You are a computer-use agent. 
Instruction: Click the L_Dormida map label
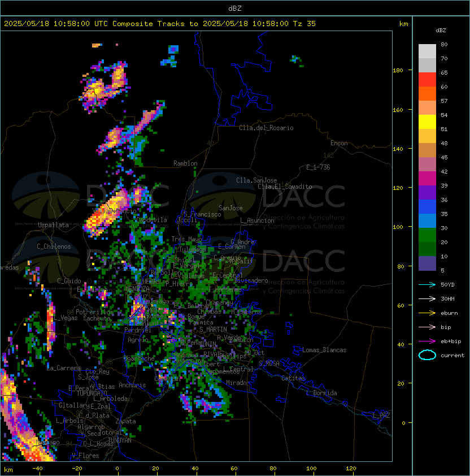pyautogui.click(x=321, y=393)
